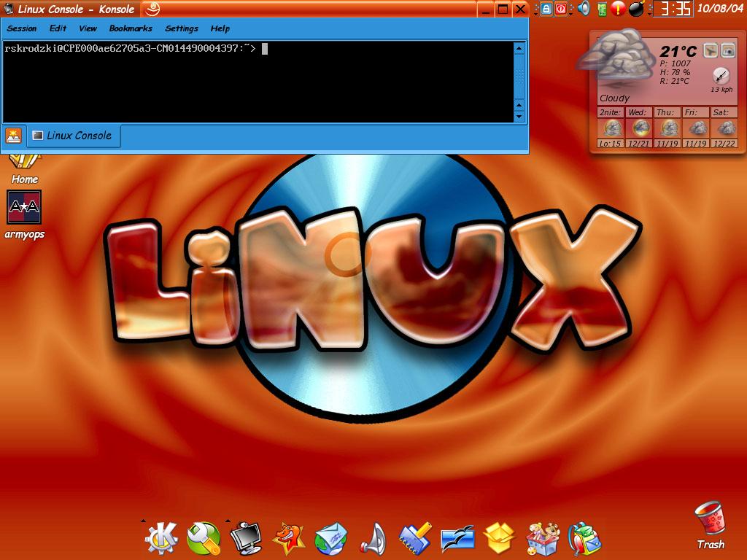Screen dimensions: 747x560
Task: Click the 13 kph wind speed text
Action: [721, 90]
